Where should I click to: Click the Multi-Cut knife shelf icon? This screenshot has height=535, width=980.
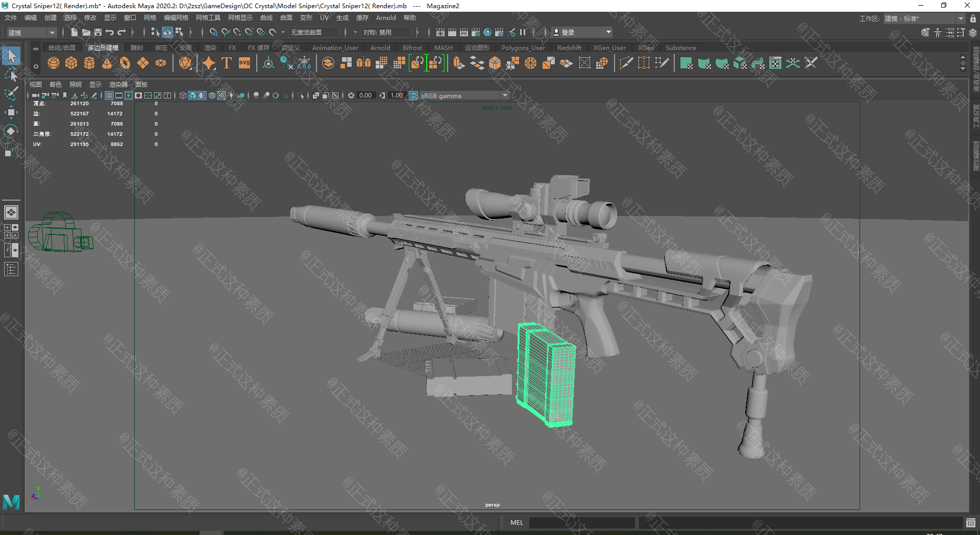tap(626, 63)
